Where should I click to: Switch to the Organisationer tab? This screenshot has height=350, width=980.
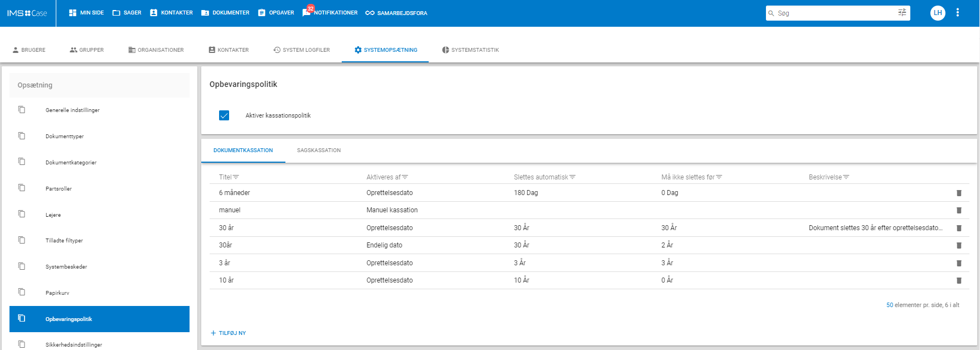pyautogui.click(x=156, y=50)
